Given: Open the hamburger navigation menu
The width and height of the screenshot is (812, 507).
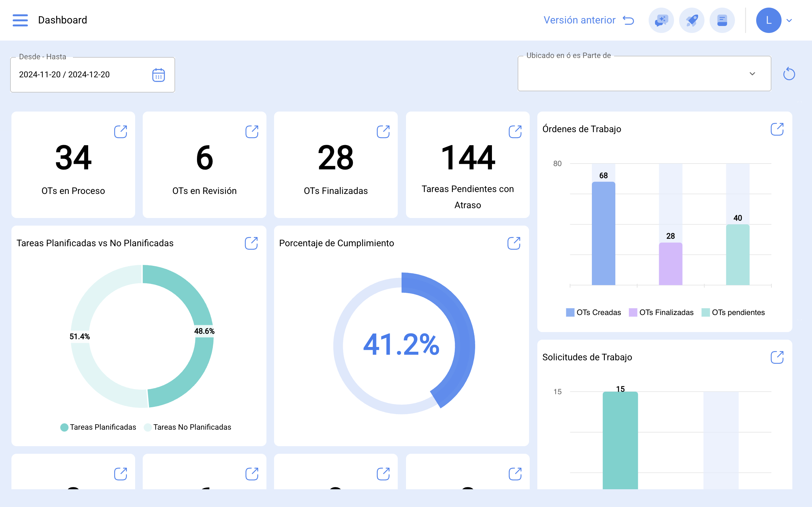Looking at the screenshot, I should [20, 20].
